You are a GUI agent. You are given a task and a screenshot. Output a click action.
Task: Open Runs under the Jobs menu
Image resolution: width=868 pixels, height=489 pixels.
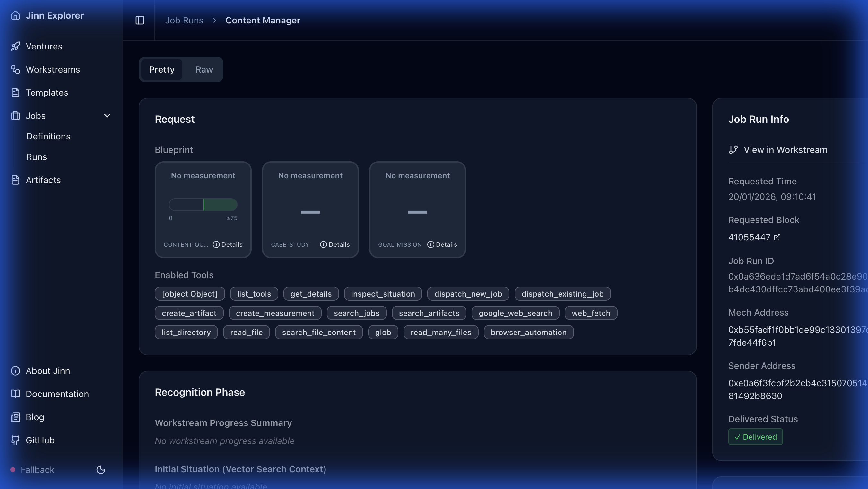[x=36, y=157]
